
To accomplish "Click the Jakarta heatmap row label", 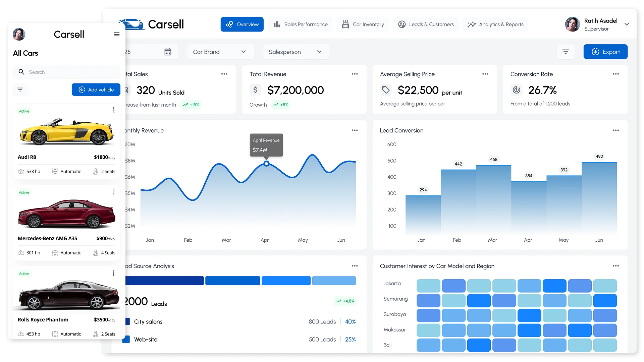I will click(392, 283).
